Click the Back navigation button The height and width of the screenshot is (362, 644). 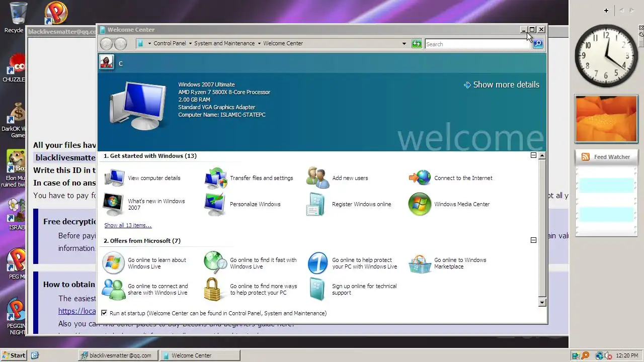point(106,44)
